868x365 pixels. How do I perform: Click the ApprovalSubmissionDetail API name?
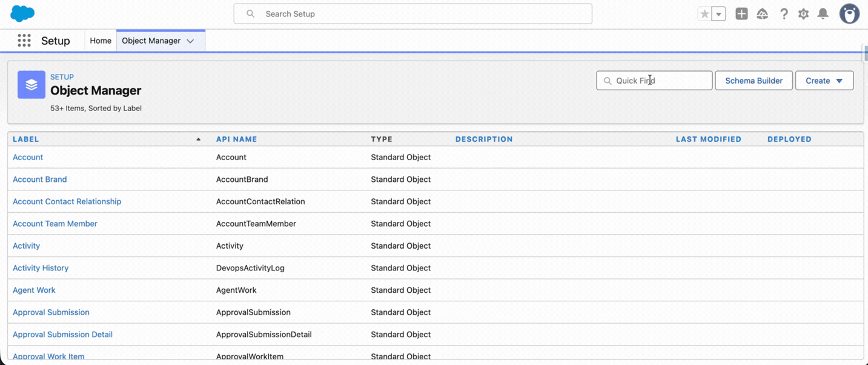264,334
